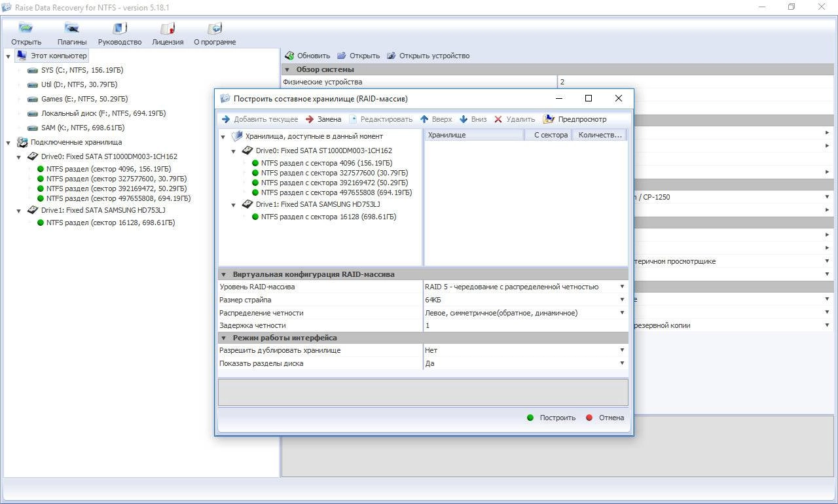Move the item up with Вверх
The image size is (838, 504).
[x=436, y=119]
